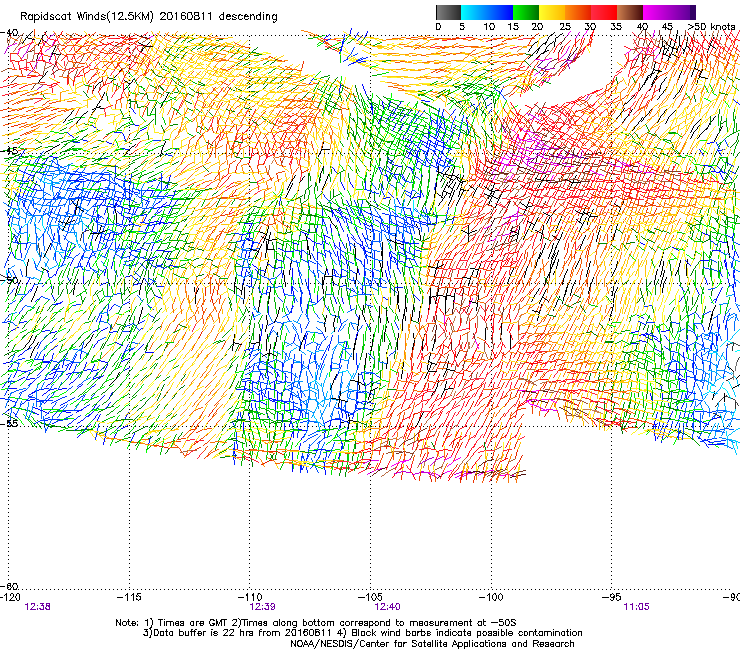Screen dimensions: 740x650
Task: Click legend tick label '35'
Action: [616, 27]
